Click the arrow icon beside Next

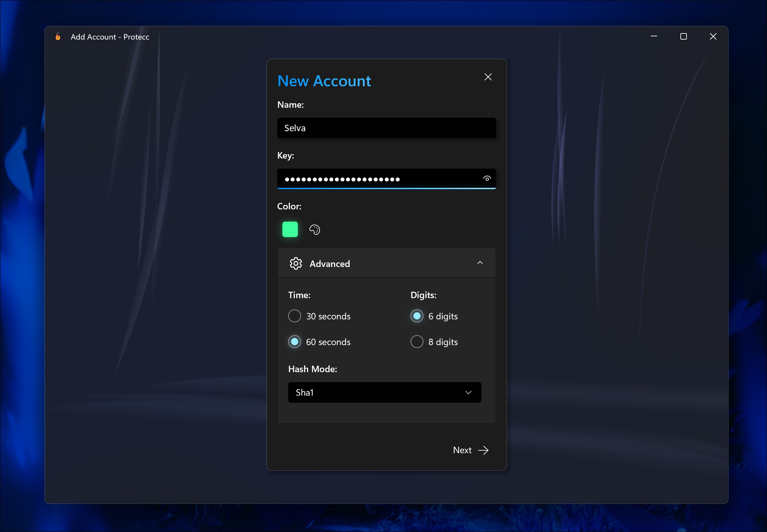coord(483,450)
